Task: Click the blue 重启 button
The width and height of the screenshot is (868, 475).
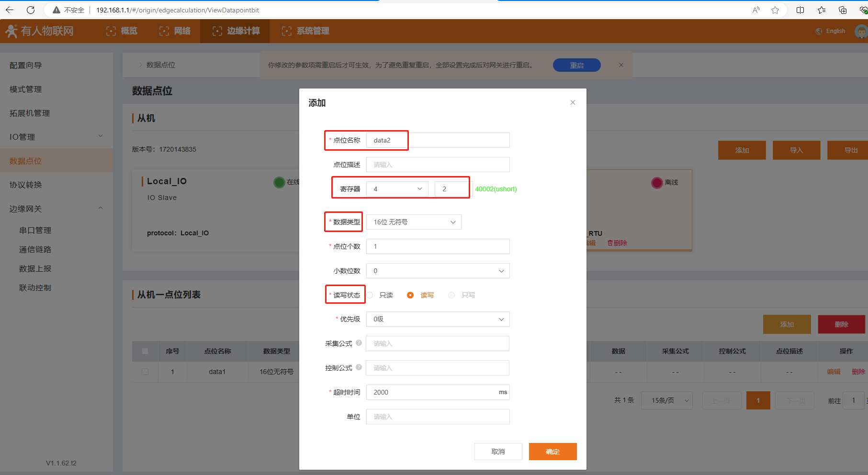Action: 577,65
